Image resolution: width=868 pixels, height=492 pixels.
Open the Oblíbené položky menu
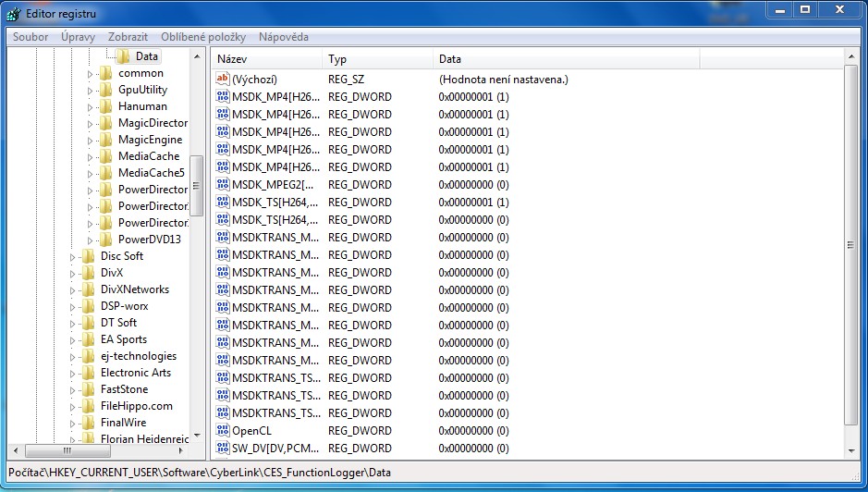coord(203,37)
